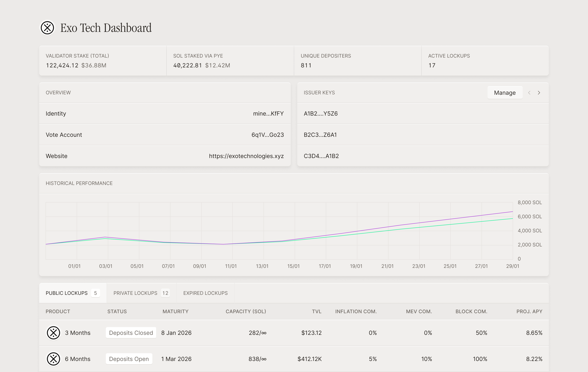Select issuer key A1B2....Y5Z6
The image size is (588, 372).
(x=321, y=114)
